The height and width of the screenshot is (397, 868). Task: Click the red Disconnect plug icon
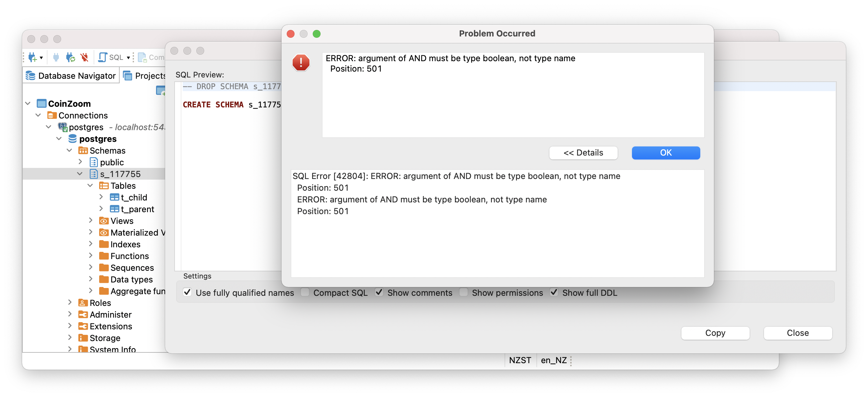pyautogui.click(x=84, y=57)
